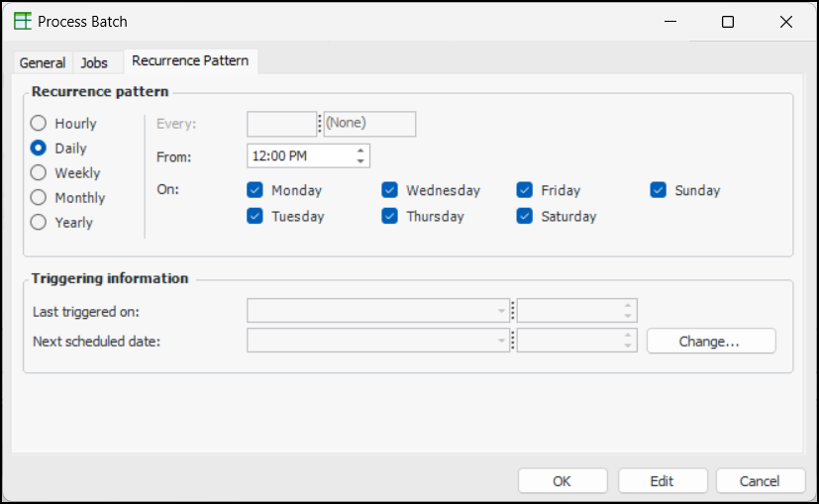
Task: Click the Change... button
Action: [x=710, y=341]
